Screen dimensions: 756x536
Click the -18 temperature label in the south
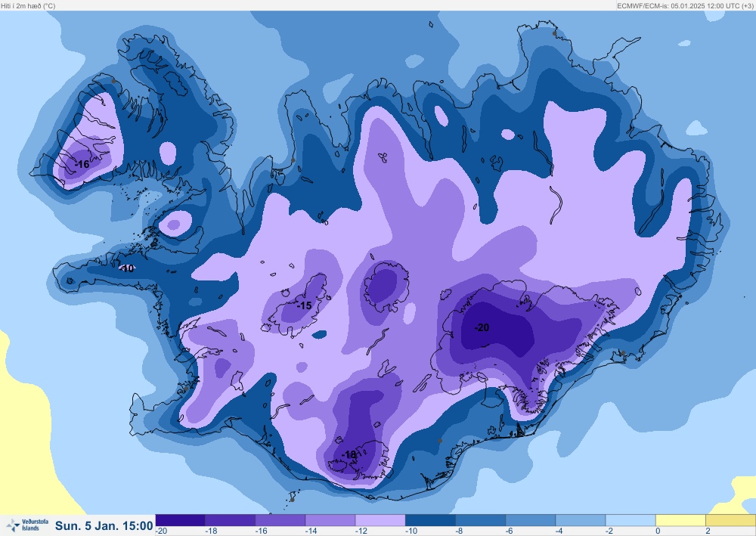click(349, 454)
